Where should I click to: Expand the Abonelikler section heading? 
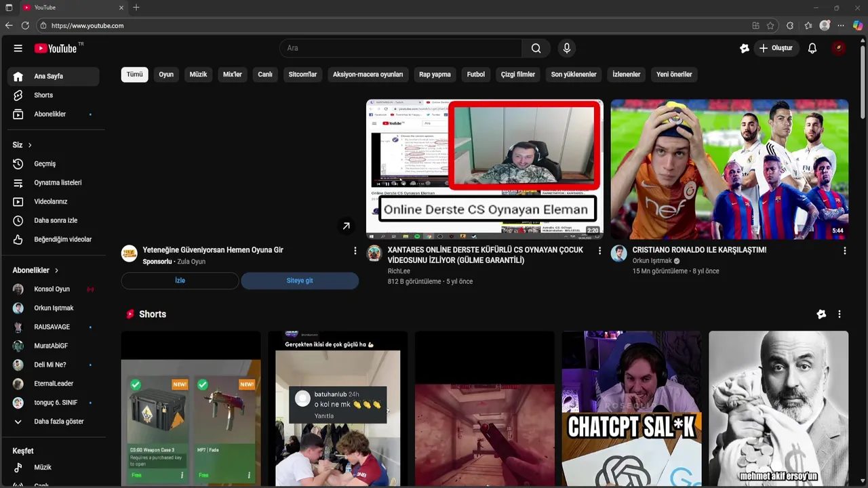(x=35, y=270)
